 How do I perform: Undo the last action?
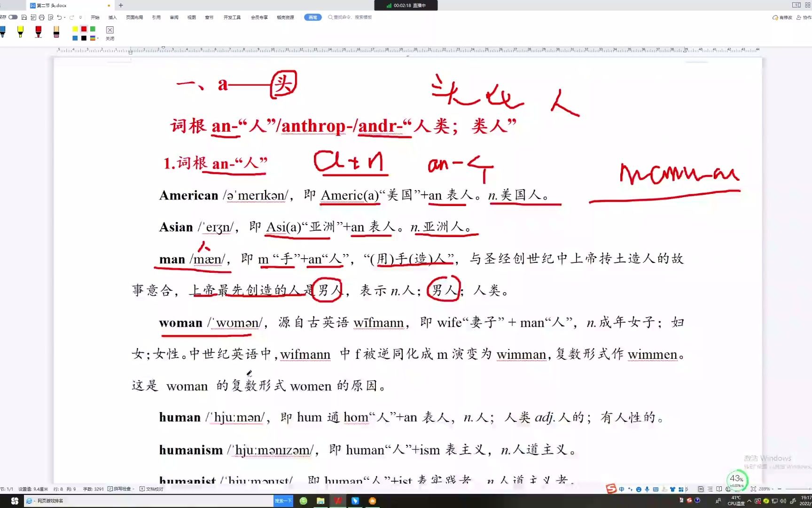point(59,17)
